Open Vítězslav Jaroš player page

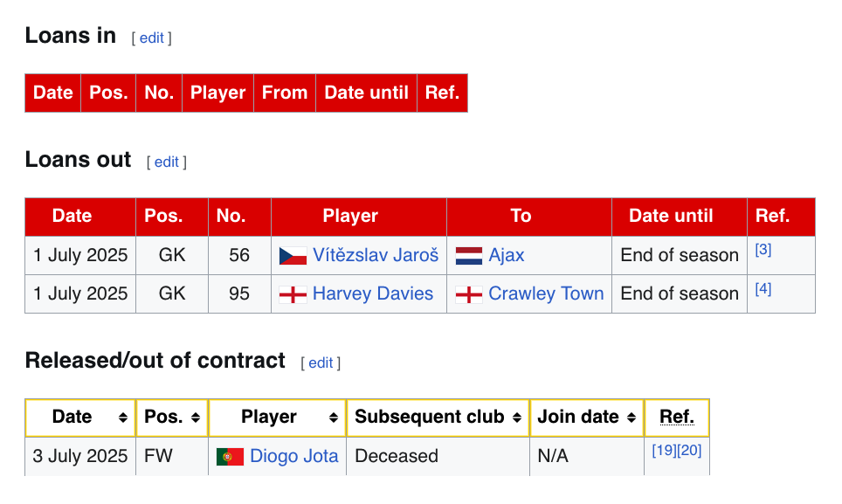[376, 255]
